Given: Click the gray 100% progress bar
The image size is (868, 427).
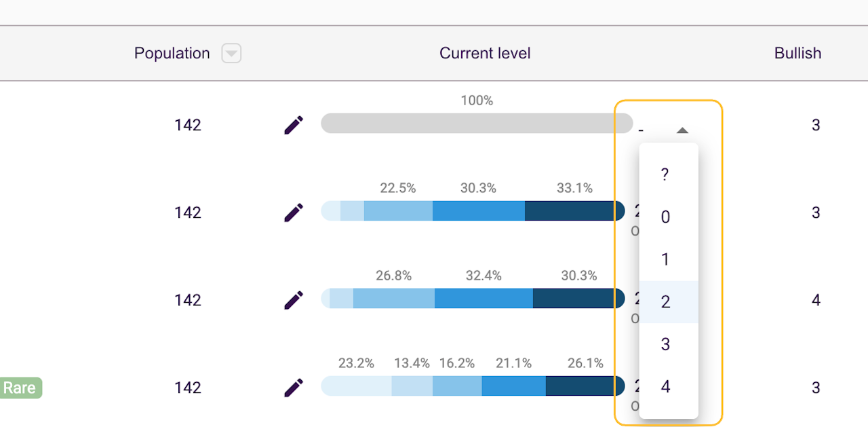Looking at the screenshot, I should click(477, 124).
